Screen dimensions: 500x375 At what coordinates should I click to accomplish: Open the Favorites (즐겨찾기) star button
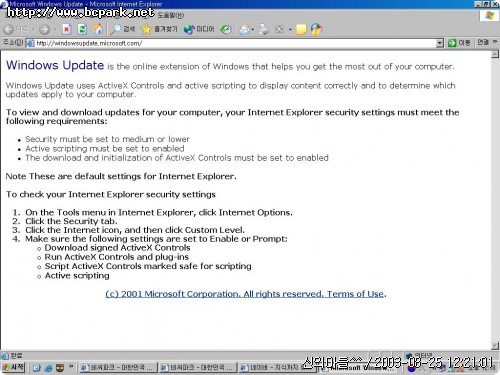[159, 29]
